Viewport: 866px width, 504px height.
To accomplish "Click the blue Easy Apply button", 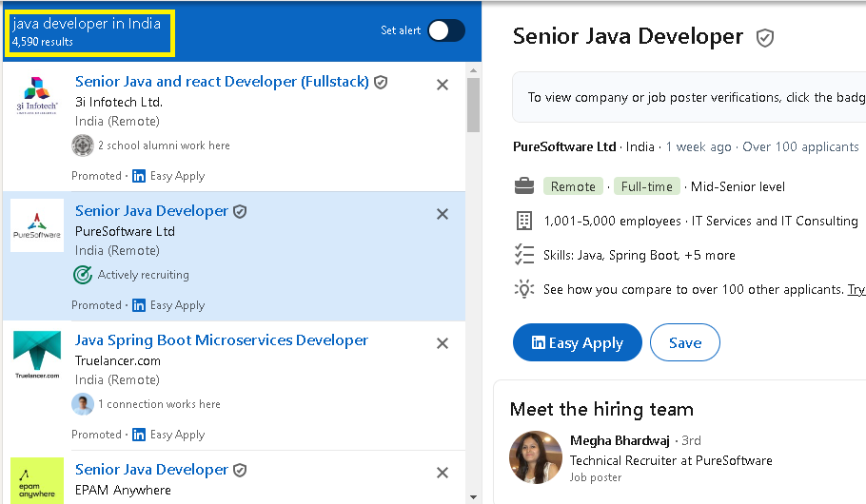I will click(x=577, y=342).
